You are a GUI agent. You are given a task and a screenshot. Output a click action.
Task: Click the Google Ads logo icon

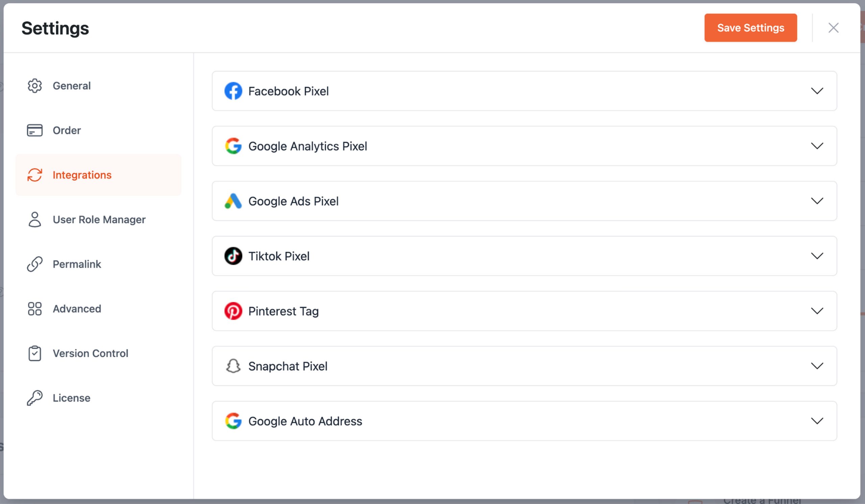pyautogui.click(x=233, y=201)
